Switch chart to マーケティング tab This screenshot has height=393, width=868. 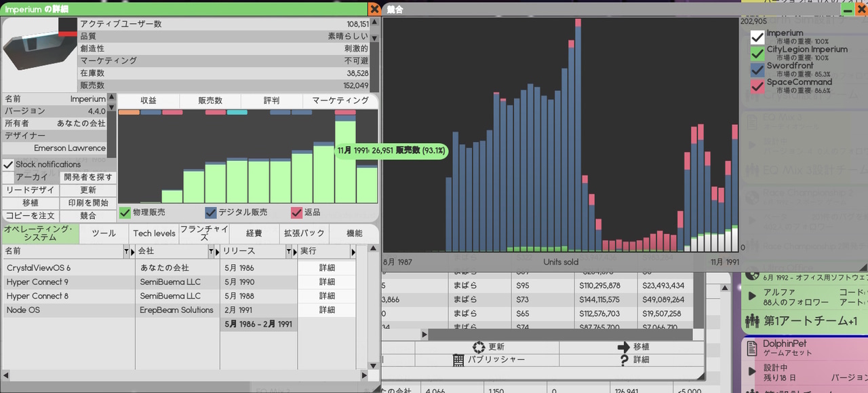coord(340,100)
